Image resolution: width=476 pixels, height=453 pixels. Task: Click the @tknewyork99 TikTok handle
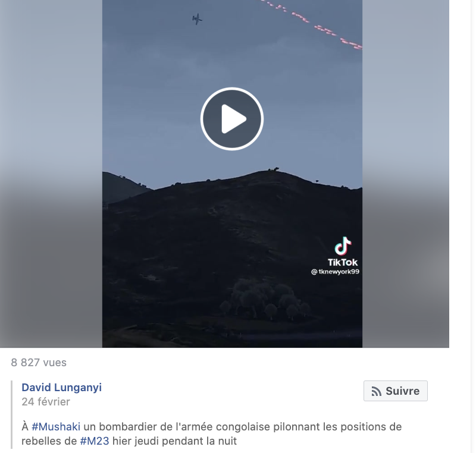pos(335,272)
